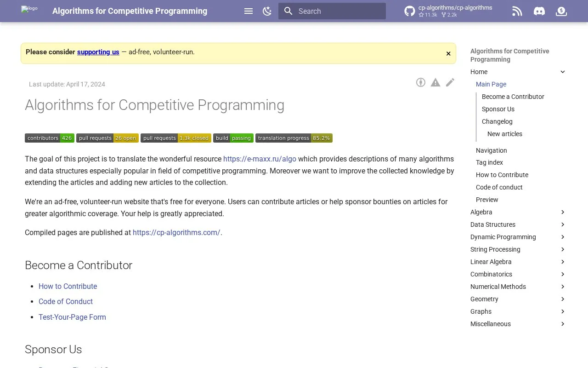Click the dollar donation icon in the header
588x368 pixels.
[x=561, y=11]
